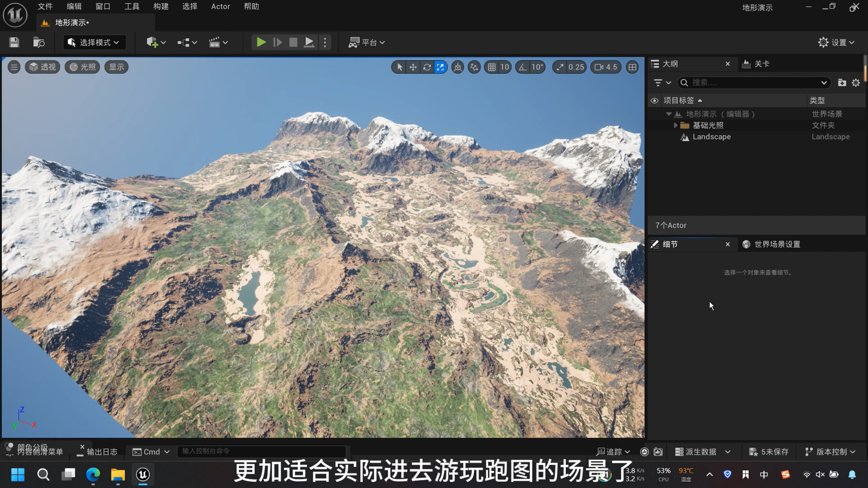Change grid snap value 10
The height and width of the screenshot is (488, 868).
504,67
